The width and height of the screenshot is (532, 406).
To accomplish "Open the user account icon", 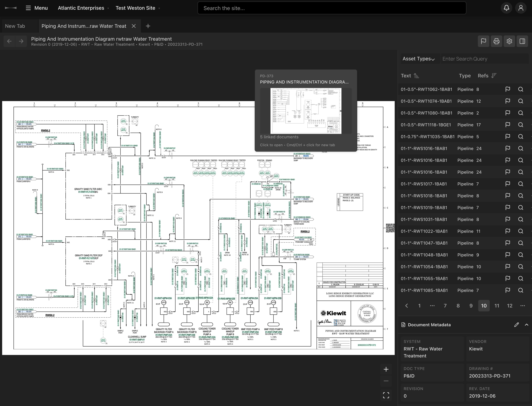I will pos(521,8).
